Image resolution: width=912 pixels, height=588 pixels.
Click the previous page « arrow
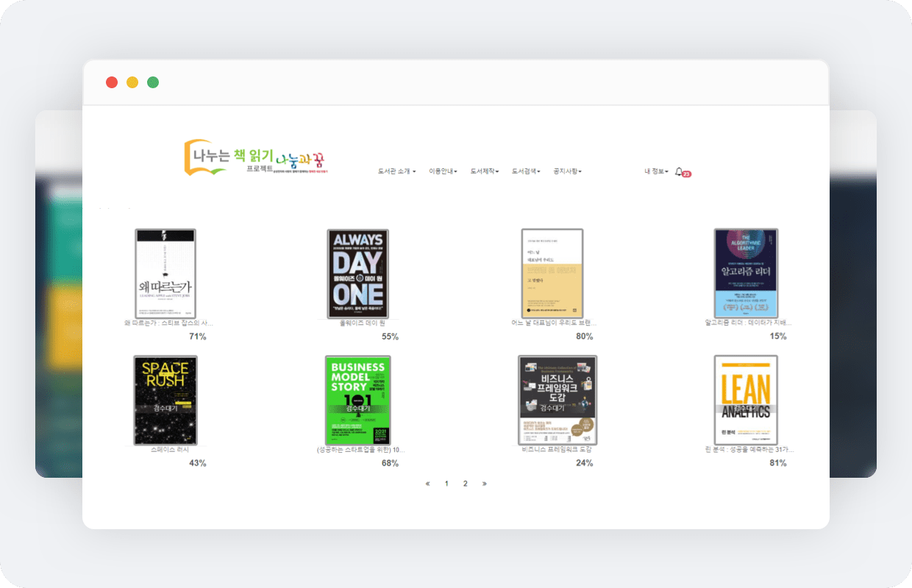click(x=428, y=484)
